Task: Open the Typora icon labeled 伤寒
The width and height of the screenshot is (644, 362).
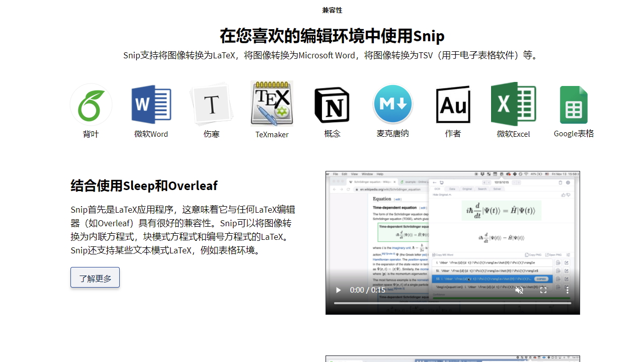Action: click(211, 104)
